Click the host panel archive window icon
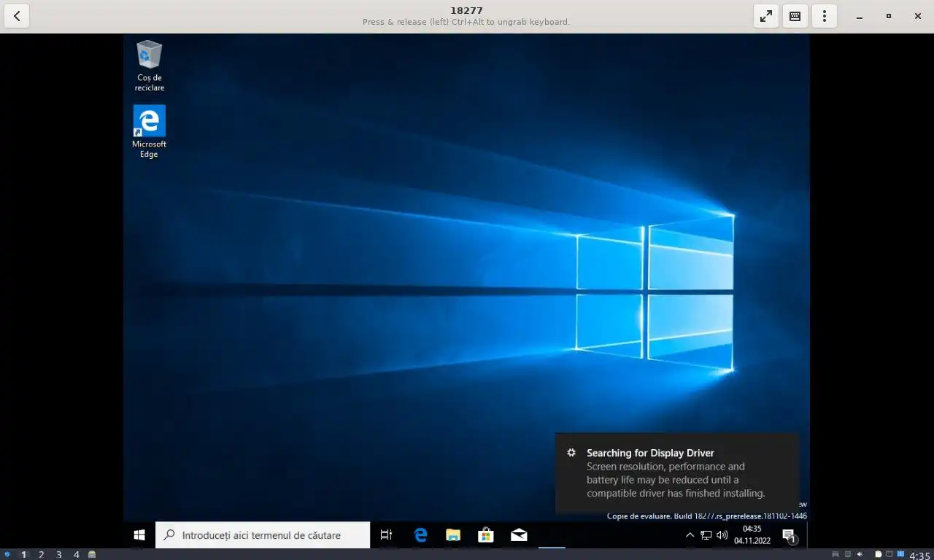Viewport: 934px width, 560px height. [x=92, y=554]
